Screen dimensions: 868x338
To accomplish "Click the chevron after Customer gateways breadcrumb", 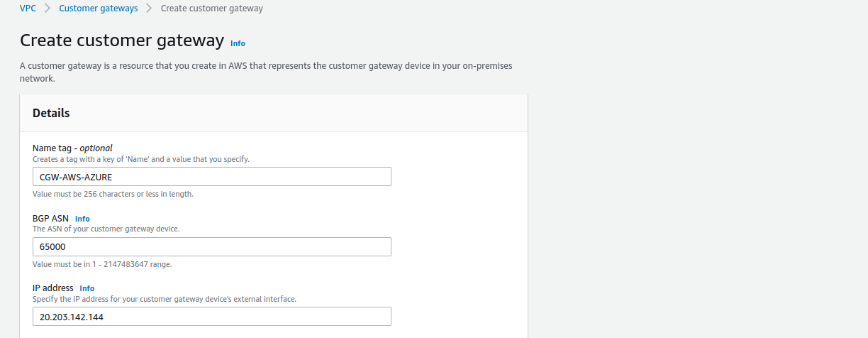I will pos(149,9).
